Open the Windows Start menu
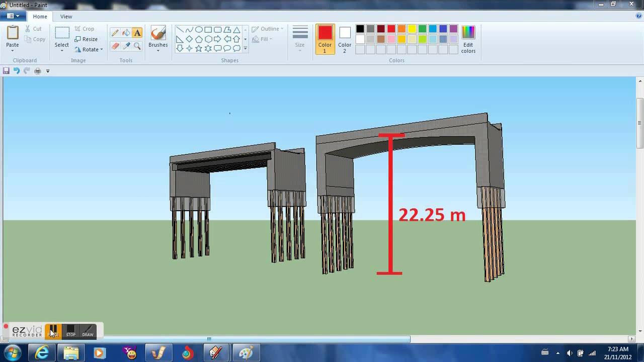This screenshot has width=644, height=362. (12, 353)
